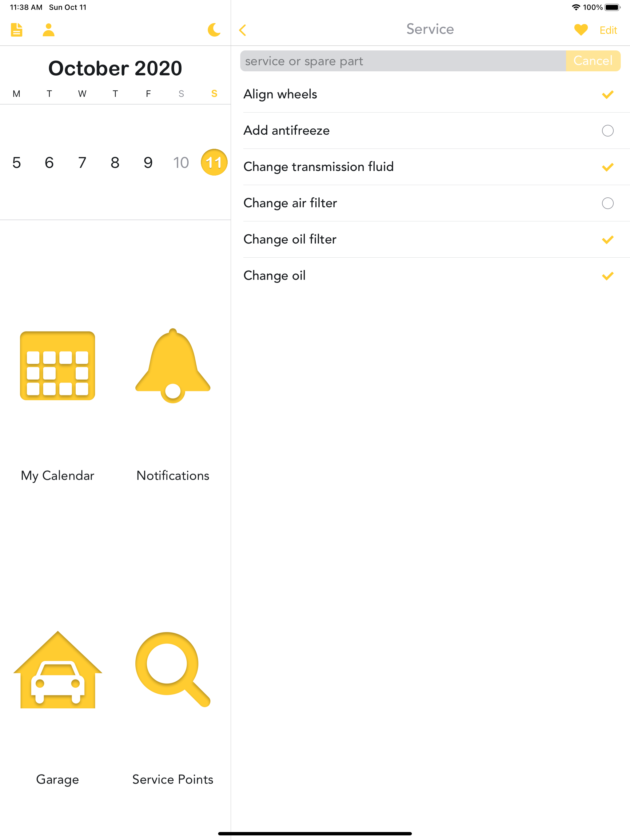The height and width of the screenshot is (840, 630).
Task: Open My Calendar icon
Action: point(58,366)
